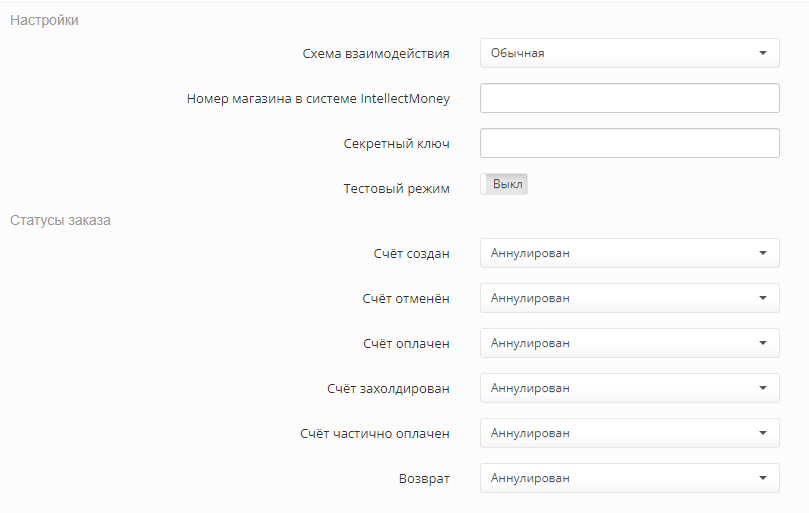
Task: Click the arrow icon of Счёт отменён dropdown
Action: pos(762,298)
